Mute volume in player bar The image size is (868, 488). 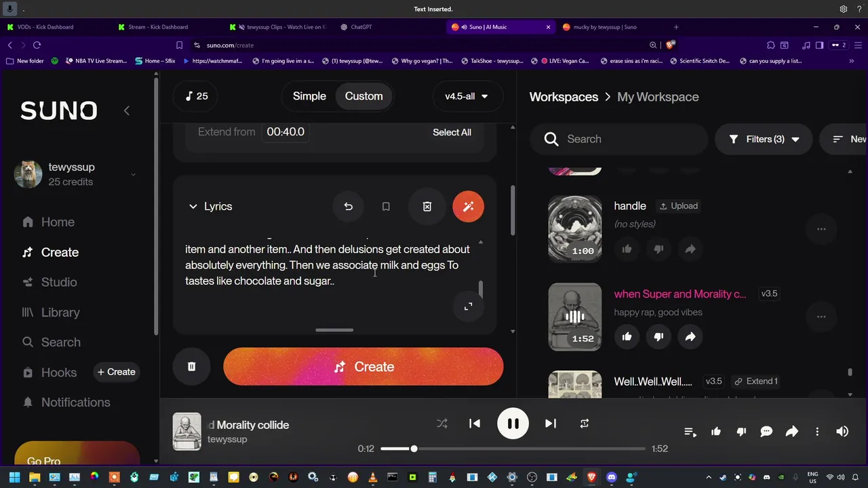click(x=842, y=432)
